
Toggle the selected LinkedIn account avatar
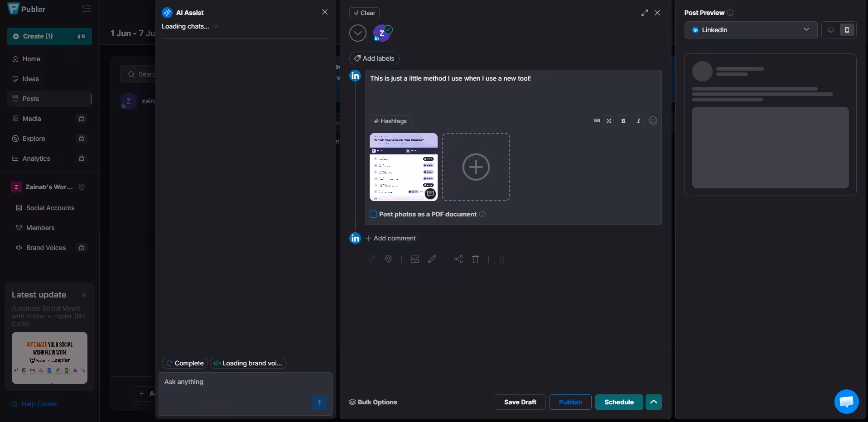(382, 33)
